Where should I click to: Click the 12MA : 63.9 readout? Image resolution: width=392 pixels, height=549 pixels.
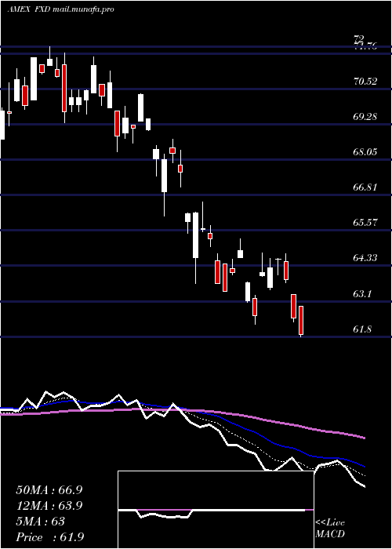click(x=49, y=506)
